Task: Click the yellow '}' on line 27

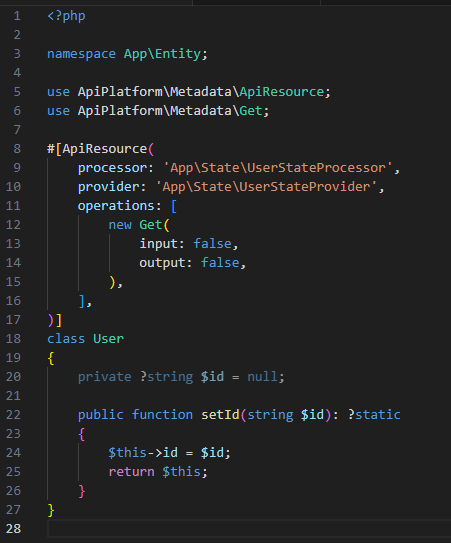Action: click(x=51, y=510)
